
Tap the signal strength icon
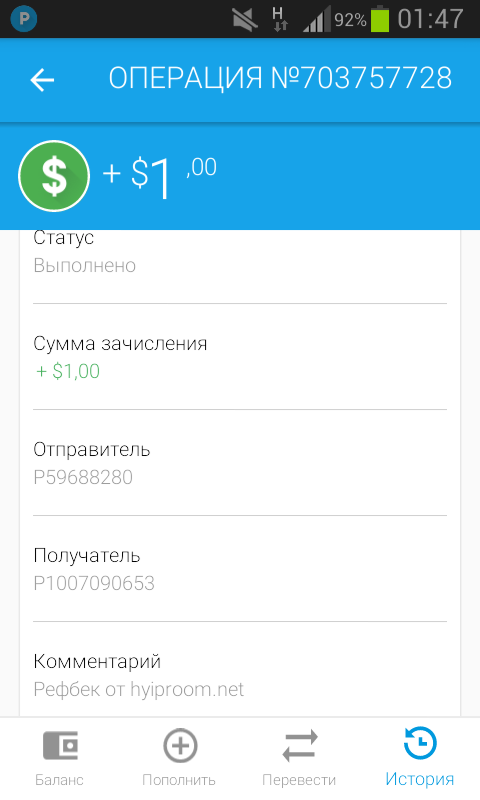coord(317,19)
